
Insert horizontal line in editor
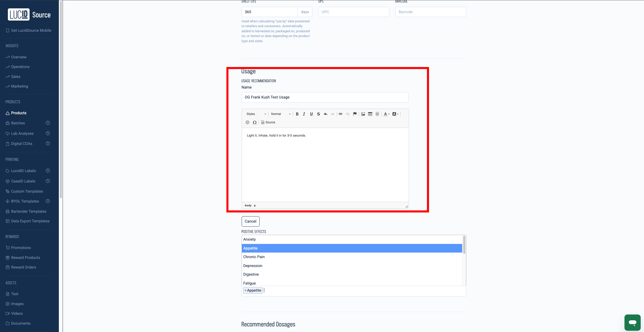tap(377, 114)
